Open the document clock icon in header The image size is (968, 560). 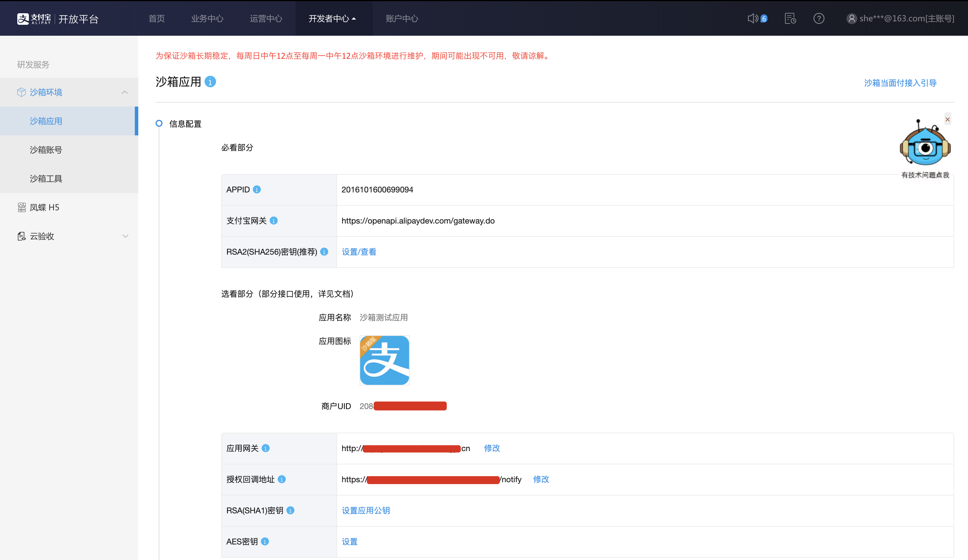(790, 18)
